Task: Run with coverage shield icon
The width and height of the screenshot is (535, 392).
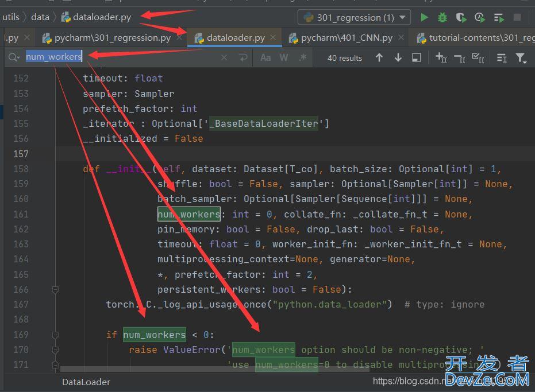Action: coord(461,17)
